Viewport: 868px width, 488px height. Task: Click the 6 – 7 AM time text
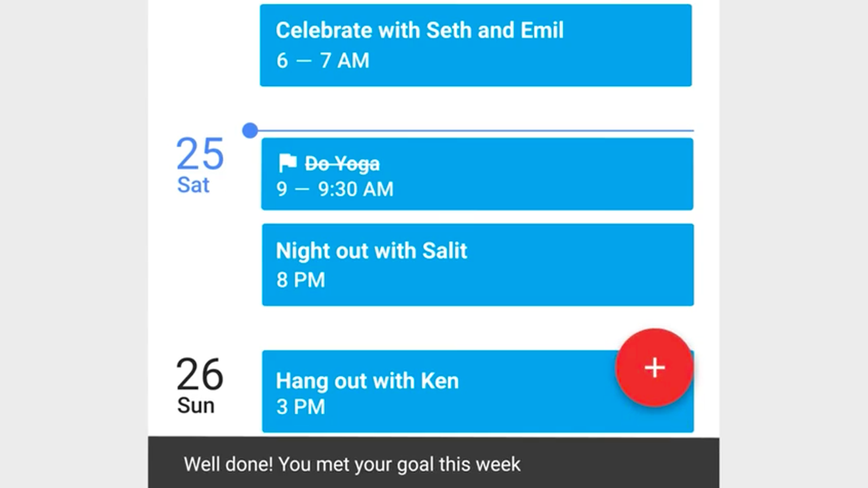click(323, 60)
